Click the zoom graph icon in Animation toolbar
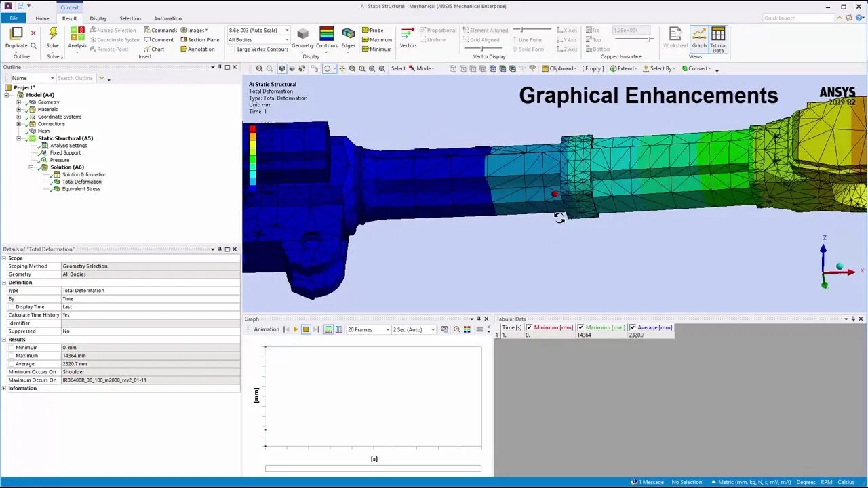The width and height of the screenshot is (868, 488). pyautogui.click(x=456, y=329)
